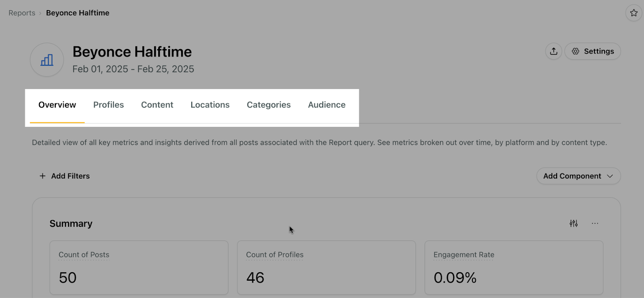Expand the Add Component dropdown
The image size is (644, 298).
[578, 176]
